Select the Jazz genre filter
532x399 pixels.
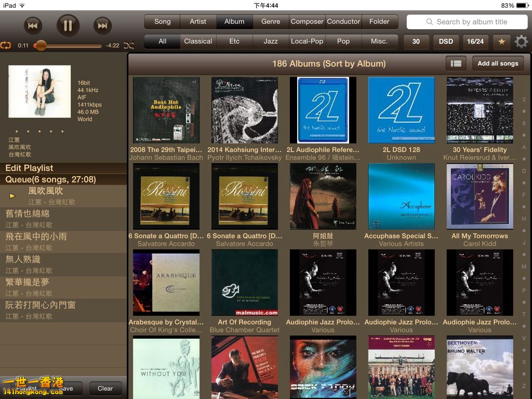[x=271, y=42]
